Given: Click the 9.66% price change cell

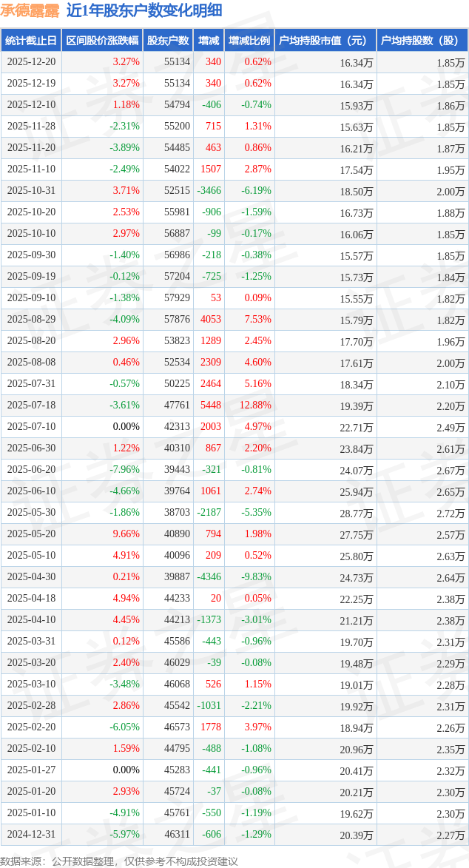Looking at the screenshot, I should tap(126, 534).
